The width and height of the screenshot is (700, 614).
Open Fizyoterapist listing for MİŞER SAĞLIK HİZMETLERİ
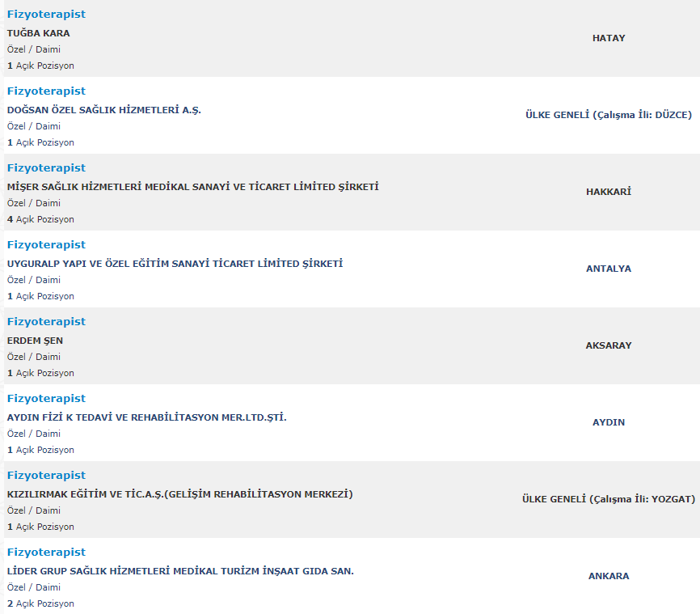46,168
